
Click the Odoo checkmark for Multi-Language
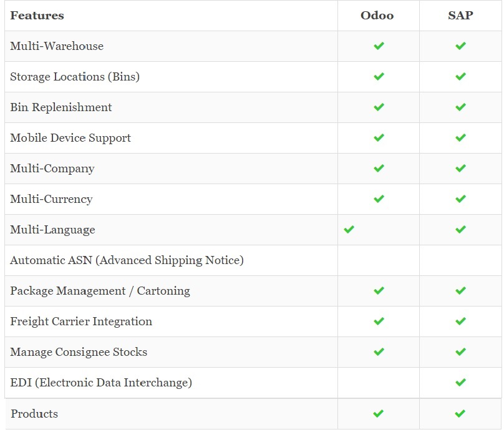349,229
